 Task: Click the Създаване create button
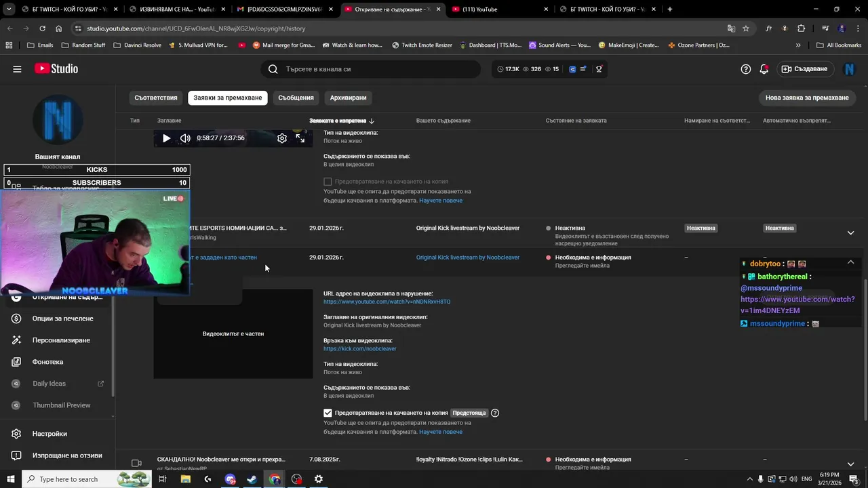pos(804,69)
